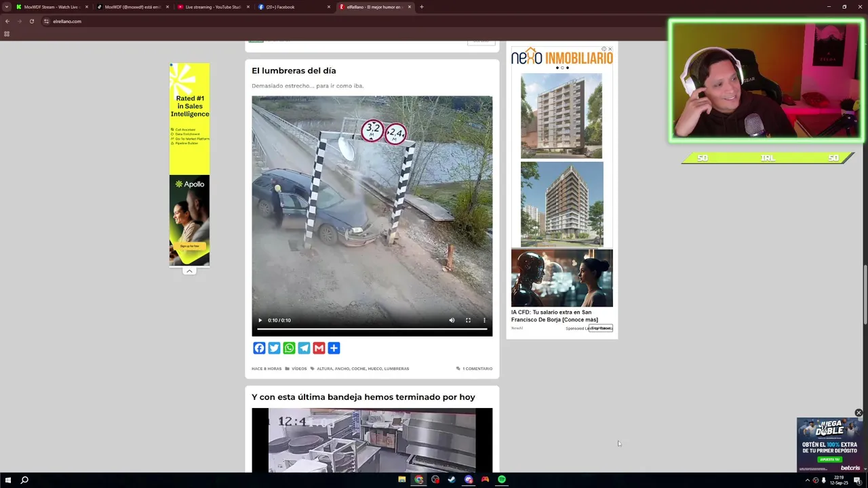The image size is (868, 488).
Task: Go back in browser history
Action: tap(7, 21)
